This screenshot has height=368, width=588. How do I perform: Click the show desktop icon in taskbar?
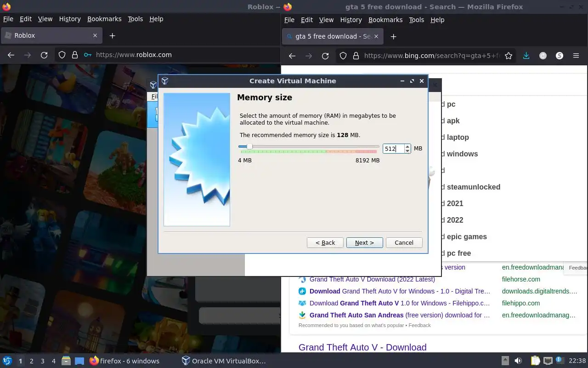click(79, 361)
